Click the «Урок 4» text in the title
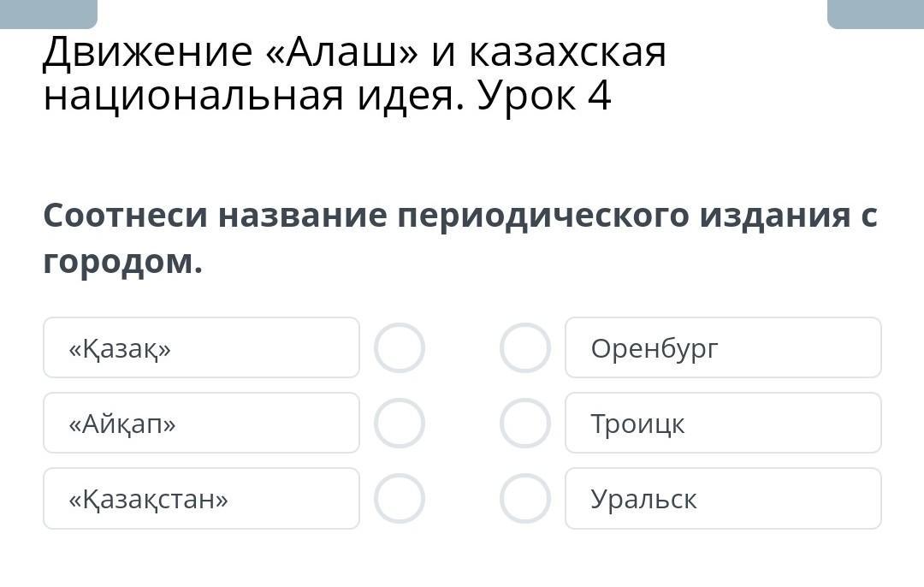Viewport: 924px width, 587px height. 544,96
